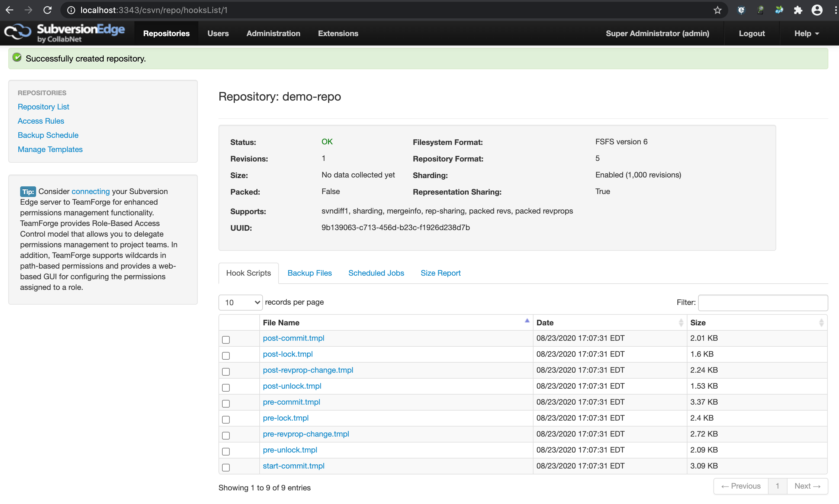
Task: Open the pre-commit.tmpl hook script link
Action: [x=291, y=402]
